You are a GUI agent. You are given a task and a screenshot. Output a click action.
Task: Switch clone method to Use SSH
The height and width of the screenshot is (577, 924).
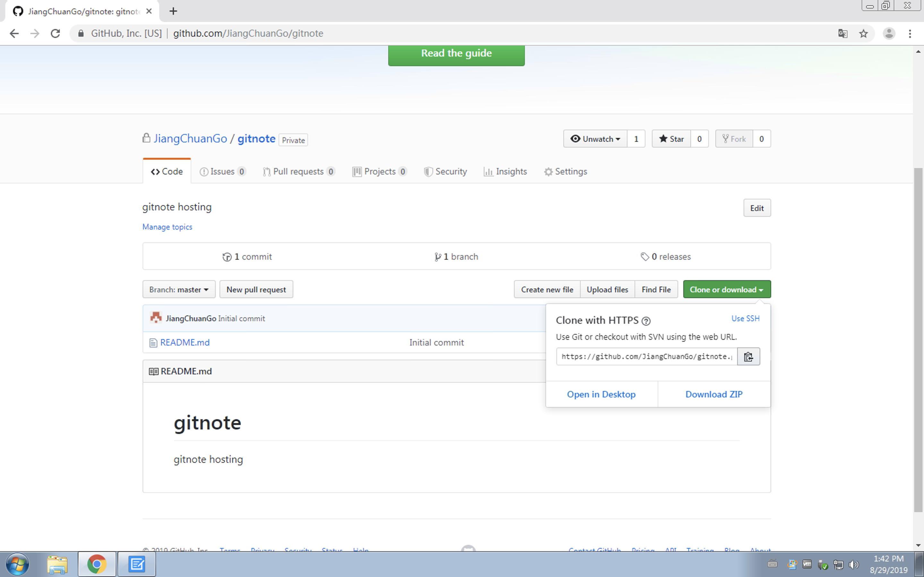click(745, 318)
